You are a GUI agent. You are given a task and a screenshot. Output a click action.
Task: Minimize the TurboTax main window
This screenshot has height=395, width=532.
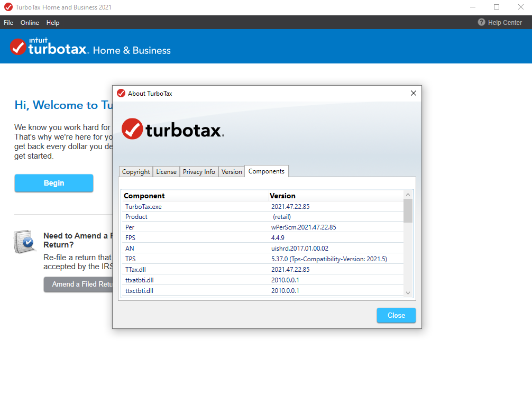click(x=473, y=7)
